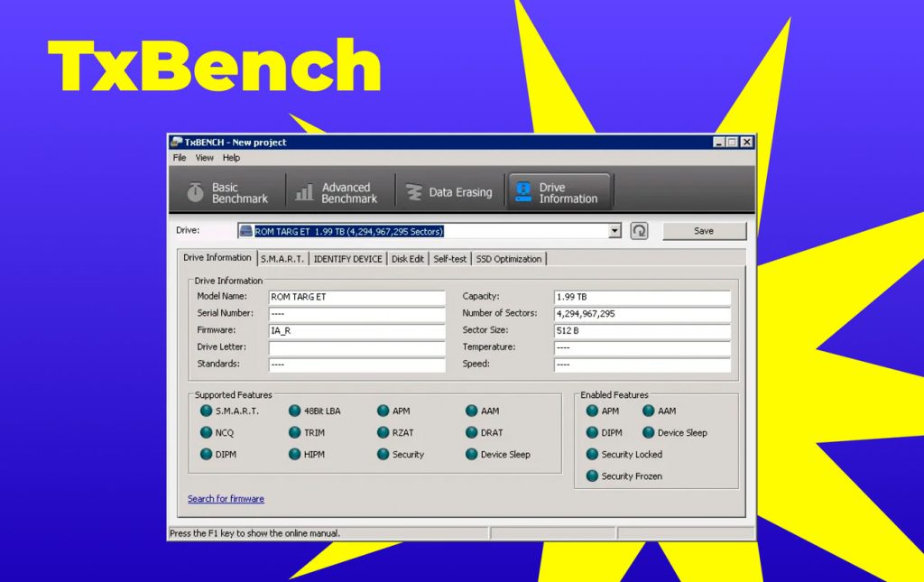Click the S.M.A.R.T. supported feature indicator

207,411
